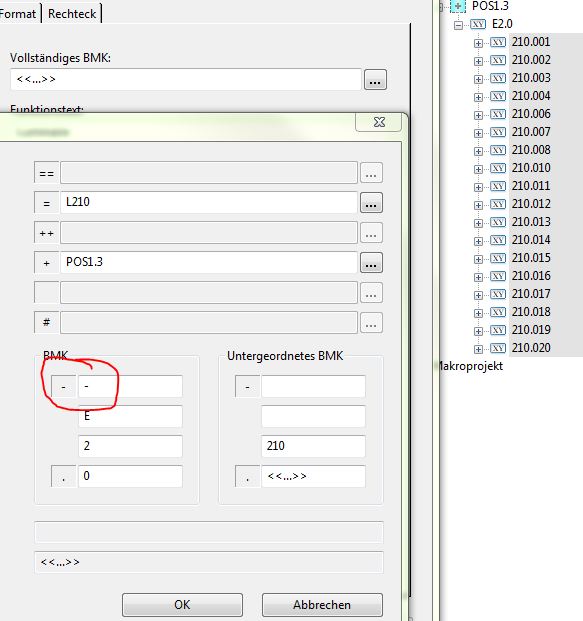The height and width of the screenshot is (621, 583).
Task: Click the browse button beside the # field
Action: click(x=371, y=323)
